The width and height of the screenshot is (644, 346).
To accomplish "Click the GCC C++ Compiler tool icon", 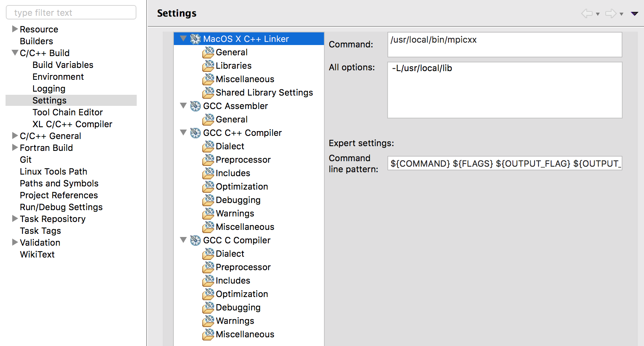I will point(195,133).
